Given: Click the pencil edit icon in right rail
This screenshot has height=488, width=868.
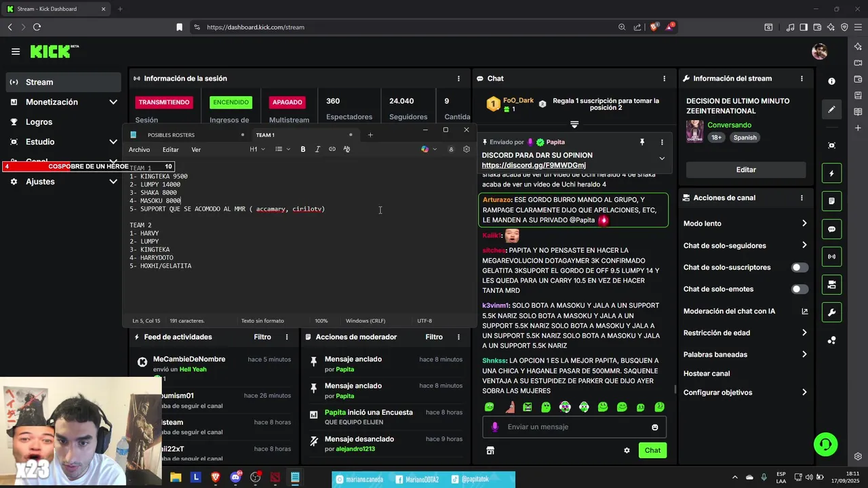Looking at the screenshot, I should 831,109.
